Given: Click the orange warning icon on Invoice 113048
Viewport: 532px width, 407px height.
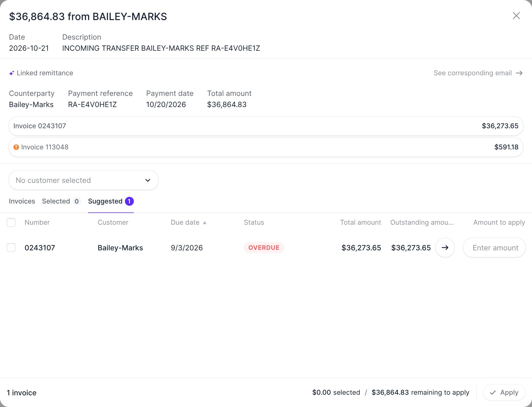Looking at the screenshot, I should point(16,147).
